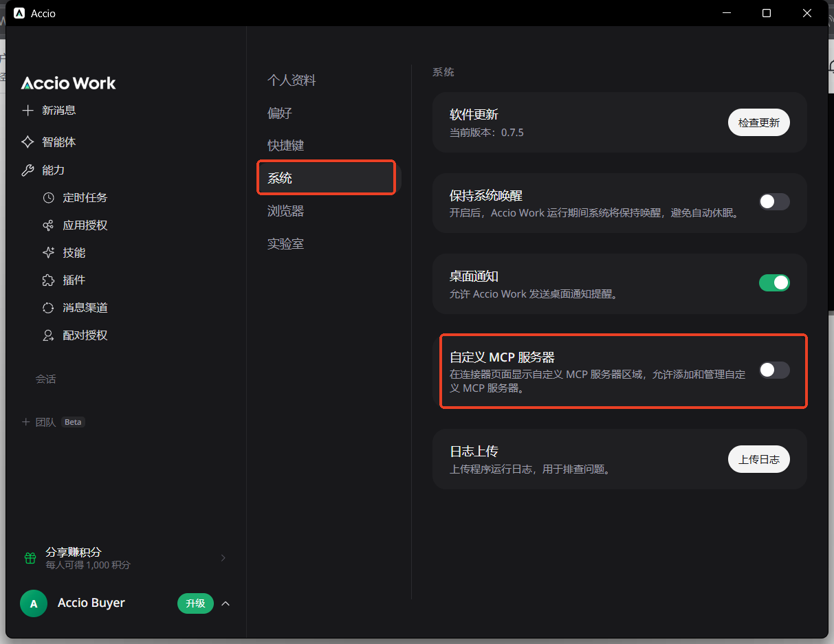
Task: Open 定时任务 in the sidebar
Action: click(x=85, y=198)
